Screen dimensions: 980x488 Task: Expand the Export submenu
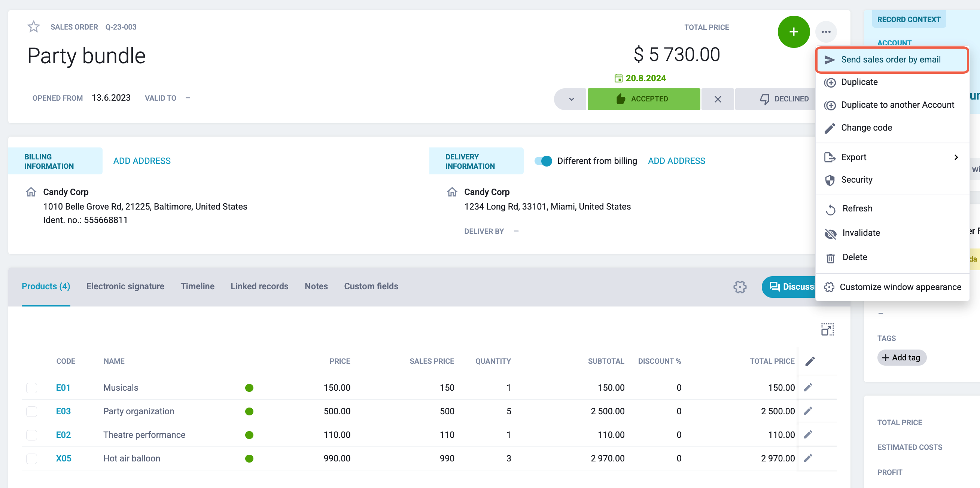click(892, 157)
